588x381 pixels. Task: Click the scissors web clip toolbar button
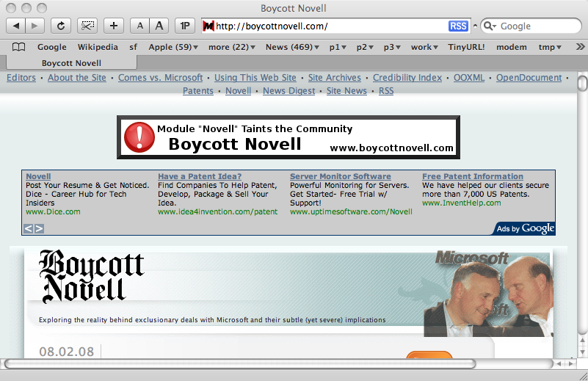click(87, 26)
